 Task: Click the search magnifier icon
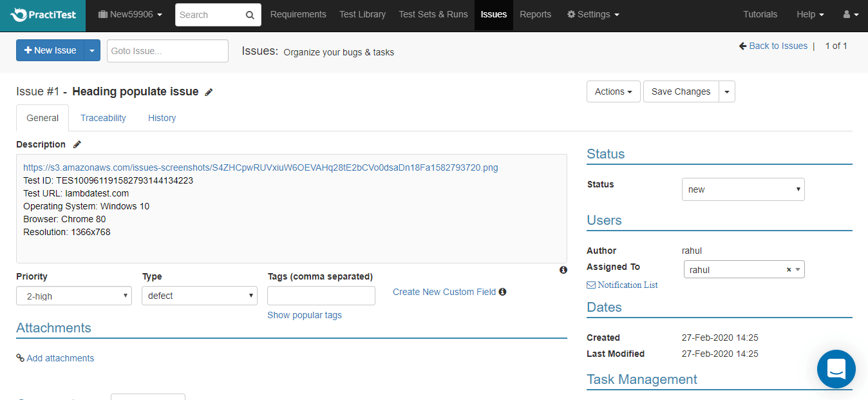[250, 15]
